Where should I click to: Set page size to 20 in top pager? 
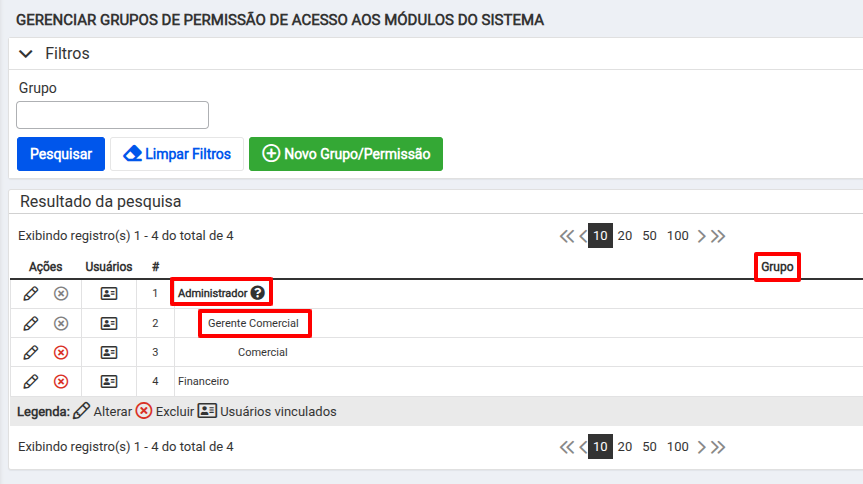(625, 236)
